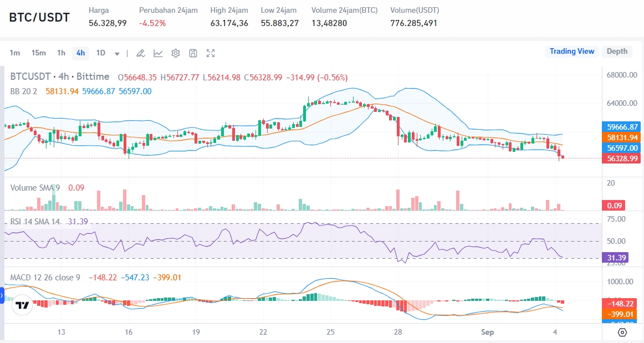This screenshot has width=644, height=343.
Task: Switch to Depth chart tab
Action: pyautogui.click(x=617, y=52)
